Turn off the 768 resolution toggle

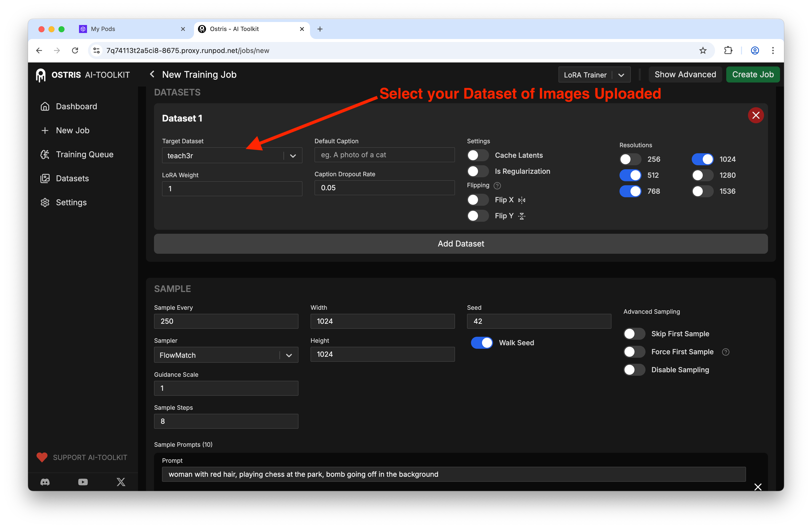(x=630, y=191)
